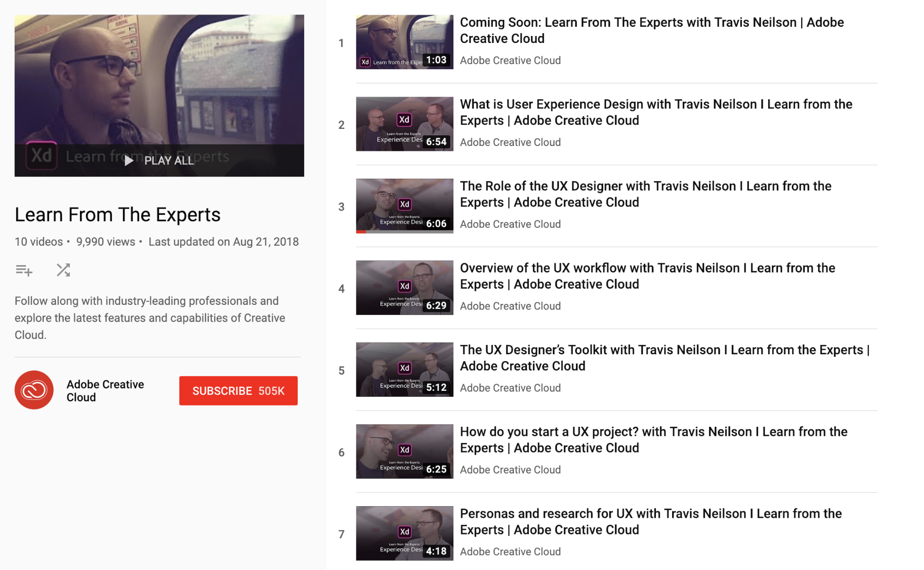This screenshot has height=570, width=924.
Task: Click the Save playlist icon
Action: coord(24,270)
